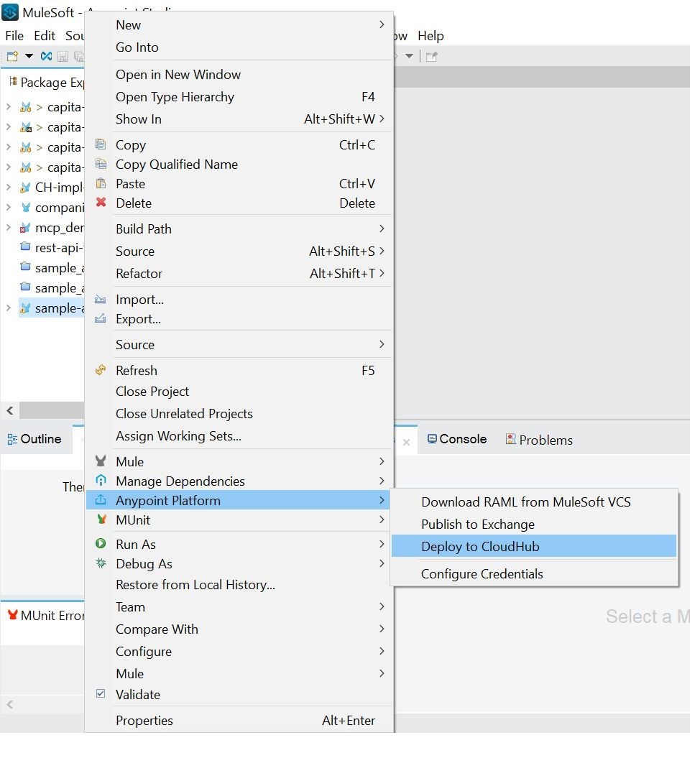Switch to the Problems tab
This screenshot has width=700, height=776.
coord(539,440)
